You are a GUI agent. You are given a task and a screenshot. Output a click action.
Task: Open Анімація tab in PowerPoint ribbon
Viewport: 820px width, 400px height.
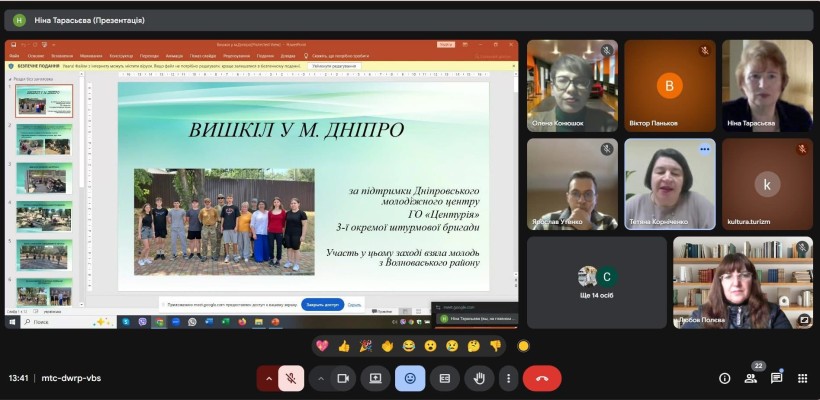pyautogui.click(x=174, y=55)
